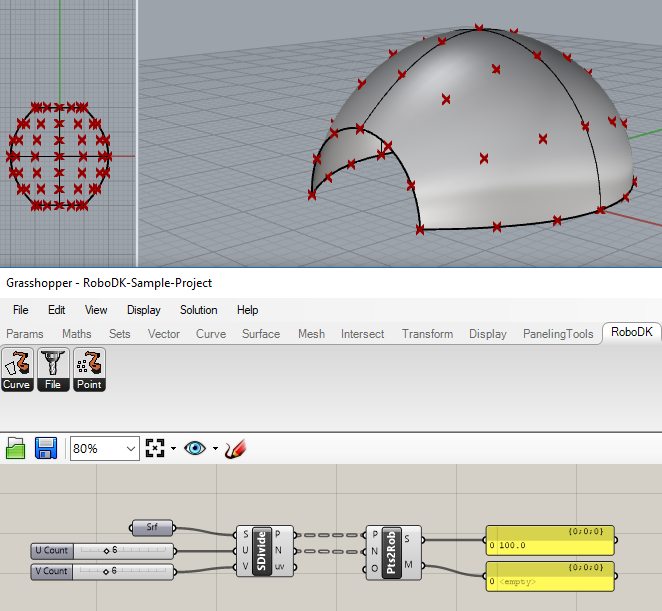The image size is (662, 611).
Task: Select the SDivide component on canvas
Action: (x=262, y=551)
